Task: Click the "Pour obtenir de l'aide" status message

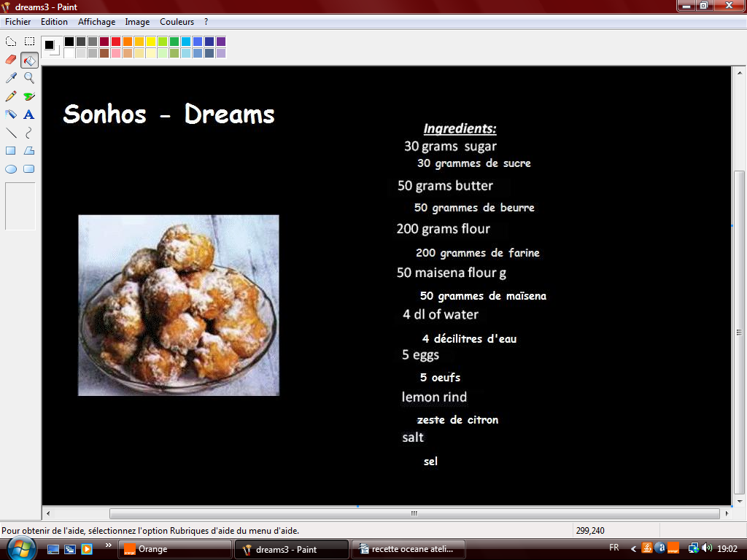Action: pyautogui.click(x=150, y=531)
